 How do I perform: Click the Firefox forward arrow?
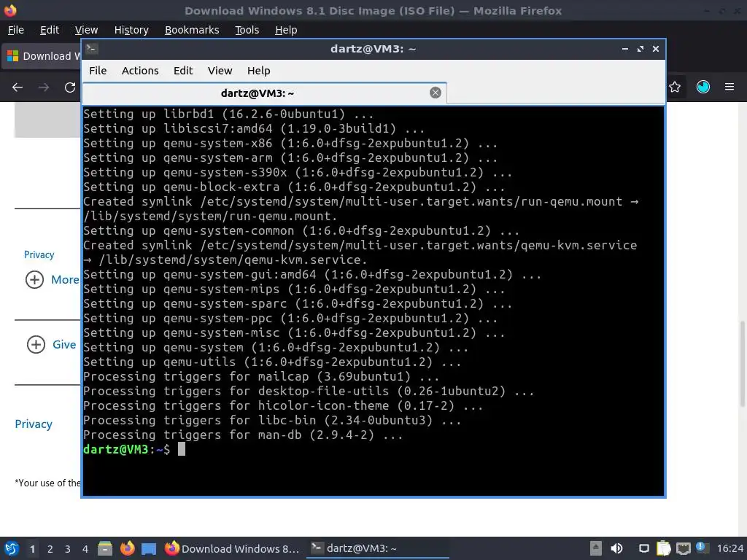[44, 87]
